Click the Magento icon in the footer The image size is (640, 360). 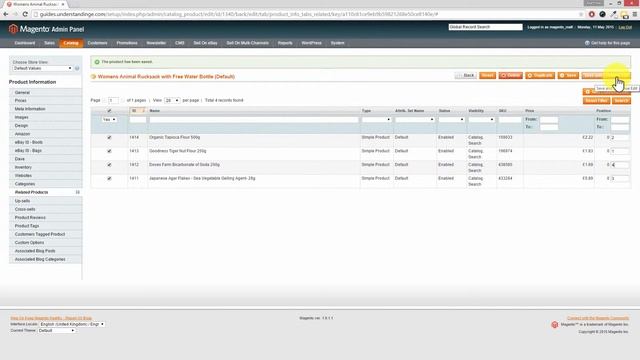[555, 324]
